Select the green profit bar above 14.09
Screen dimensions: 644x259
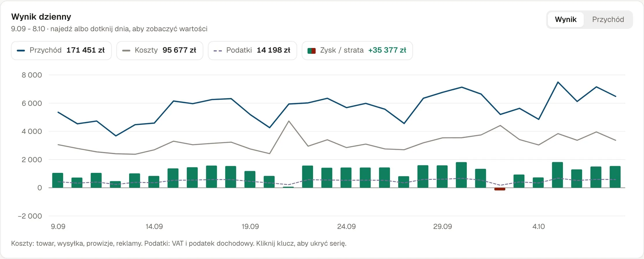pos(154,182)
